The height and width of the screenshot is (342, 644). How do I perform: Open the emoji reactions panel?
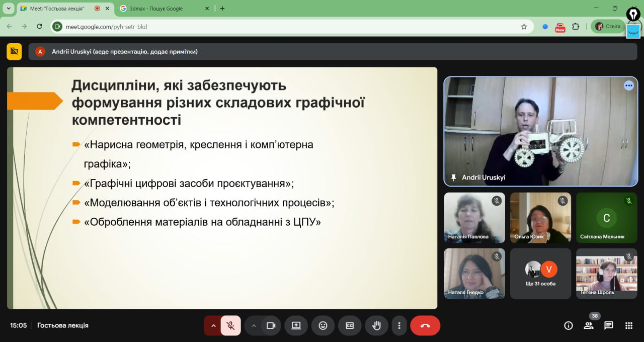point(323,325)
